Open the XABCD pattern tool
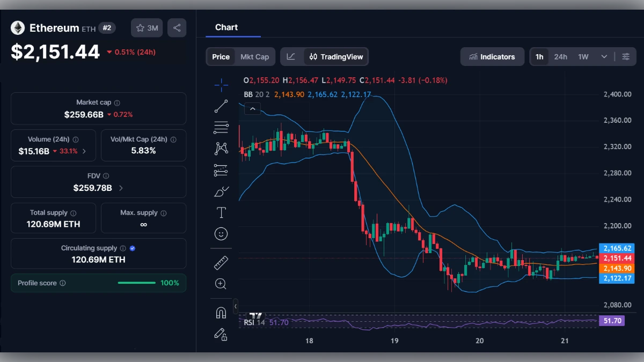Viewport: 644px width, 362px height. [221, 149]
